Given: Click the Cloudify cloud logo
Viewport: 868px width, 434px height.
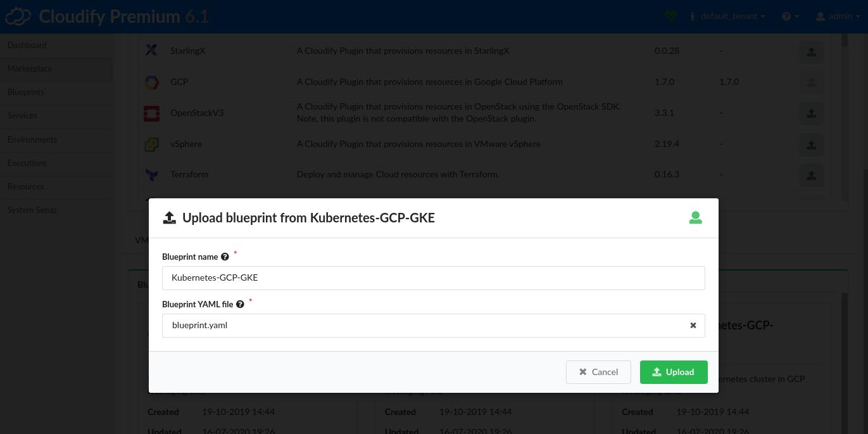Looking at the screenshot, I should click(18, 16).
